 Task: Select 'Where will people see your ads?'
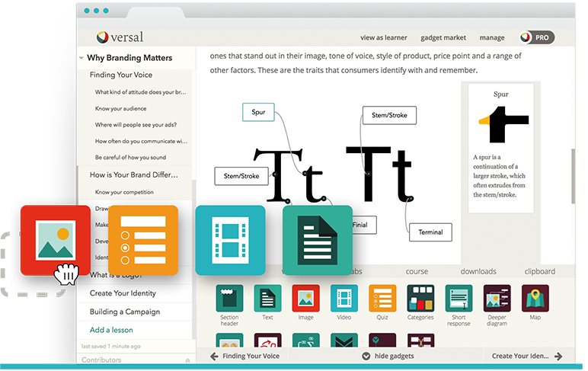[136, 125]
